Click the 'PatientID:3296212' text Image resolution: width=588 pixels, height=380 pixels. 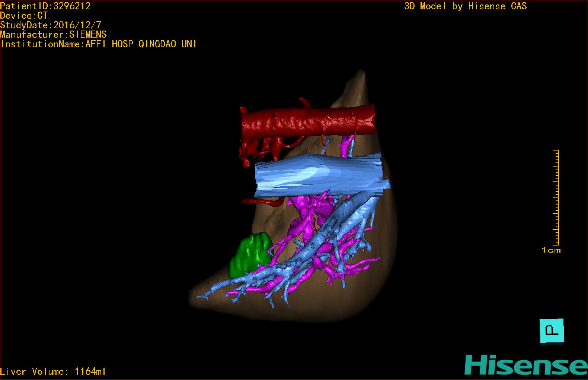pyautogui.click(x=45, y=6)
